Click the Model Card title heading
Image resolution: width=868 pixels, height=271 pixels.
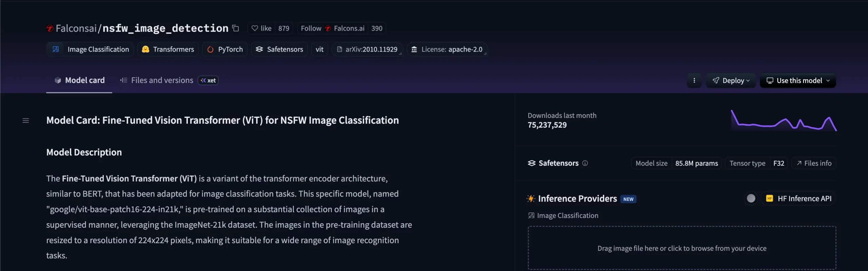point(222,120)
